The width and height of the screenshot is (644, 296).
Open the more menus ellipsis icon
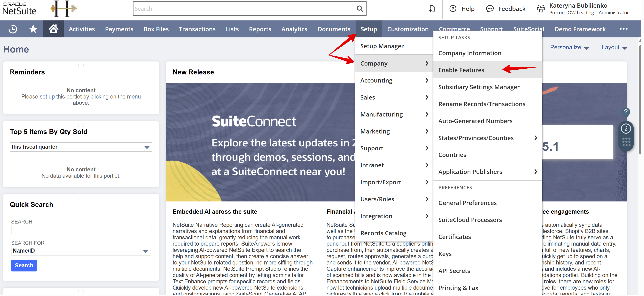(624, 29)
